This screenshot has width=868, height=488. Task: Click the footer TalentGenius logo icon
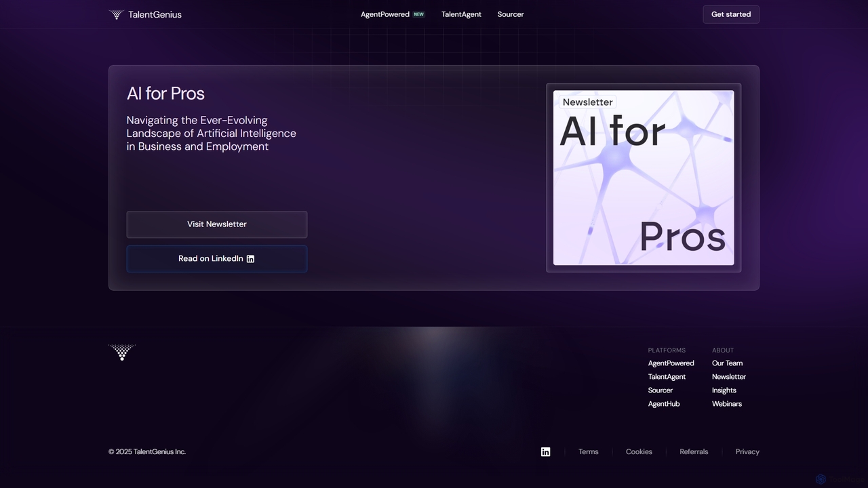click(x=122, y=352)
